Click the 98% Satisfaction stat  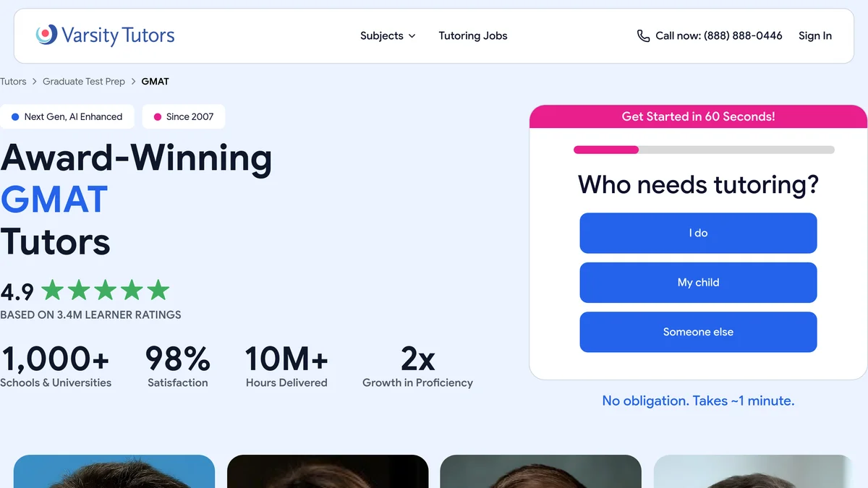(178, 367)
